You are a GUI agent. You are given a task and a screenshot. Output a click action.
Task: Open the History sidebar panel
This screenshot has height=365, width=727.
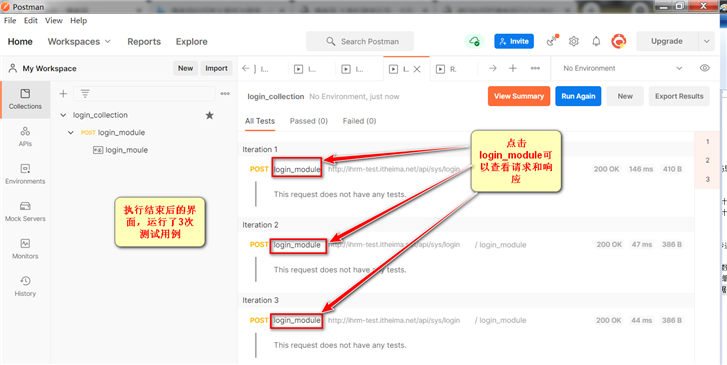25,287
